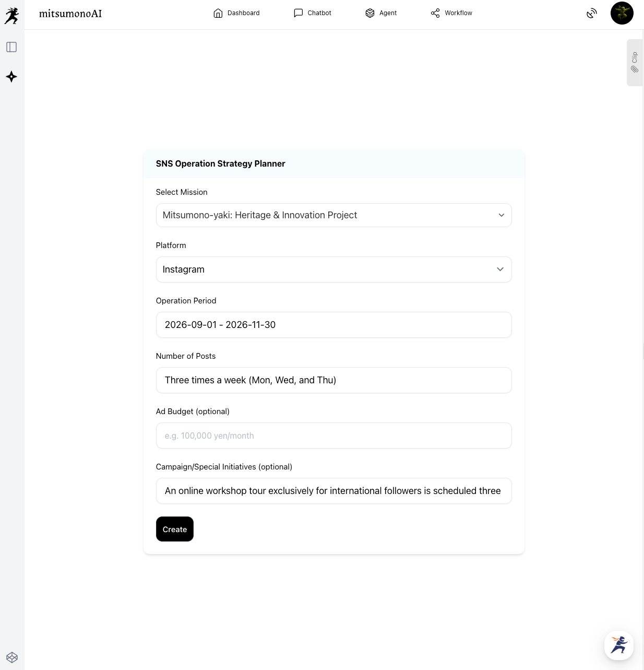Viewport: 644px width, 670px height.
Task: Open the Clip side tab
Action: click(635, 63)
